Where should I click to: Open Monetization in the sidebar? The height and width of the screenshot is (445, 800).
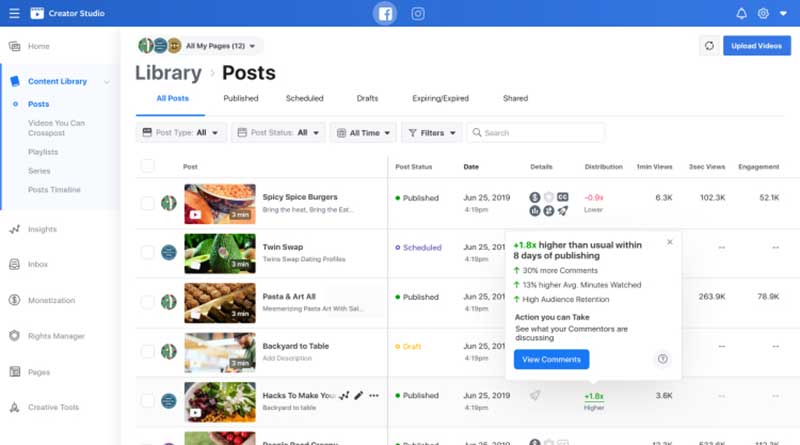coord(50,300)
